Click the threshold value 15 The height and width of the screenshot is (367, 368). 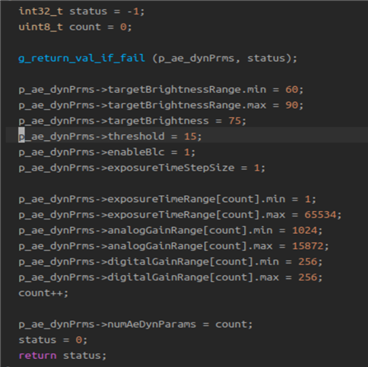pos(190,136)
